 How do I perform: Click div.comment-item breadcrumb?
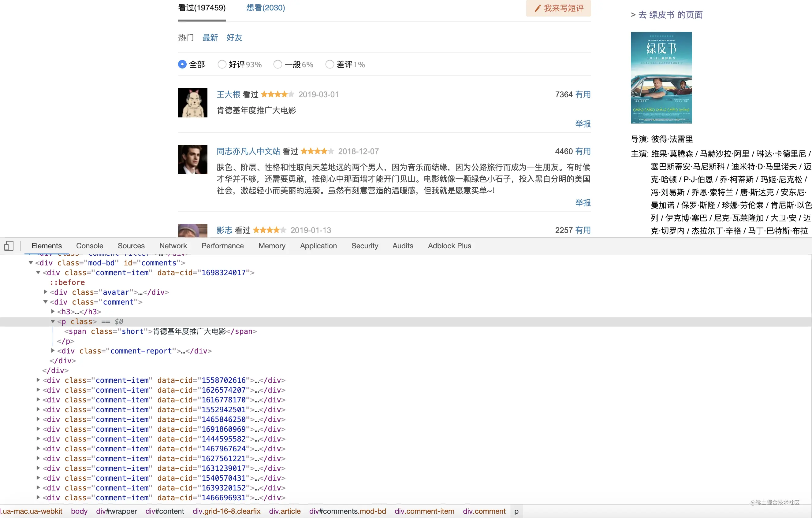pos(424,511)
